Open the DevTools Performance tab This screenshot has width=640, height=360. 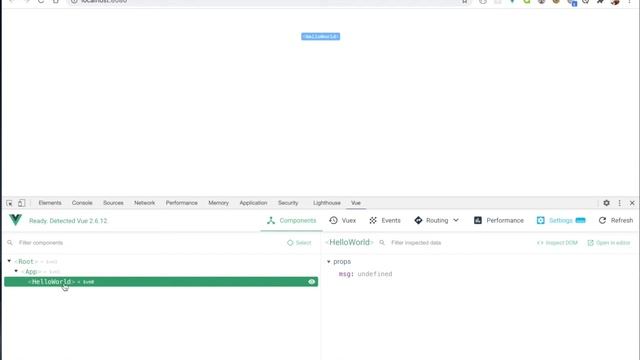(182, 203)
